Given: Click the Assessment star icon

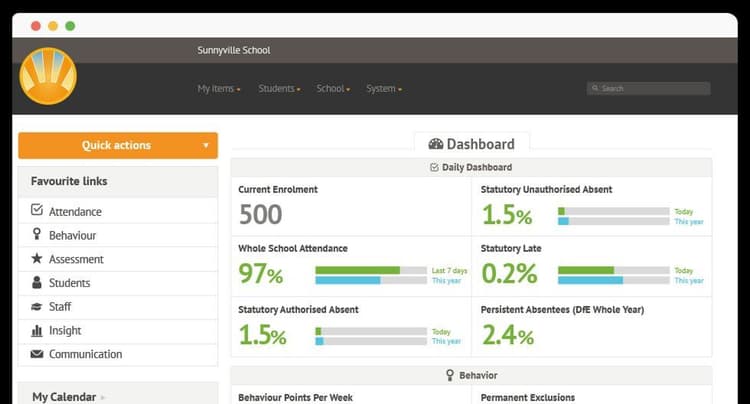Looking at the screenshot, I should [37, 259].
